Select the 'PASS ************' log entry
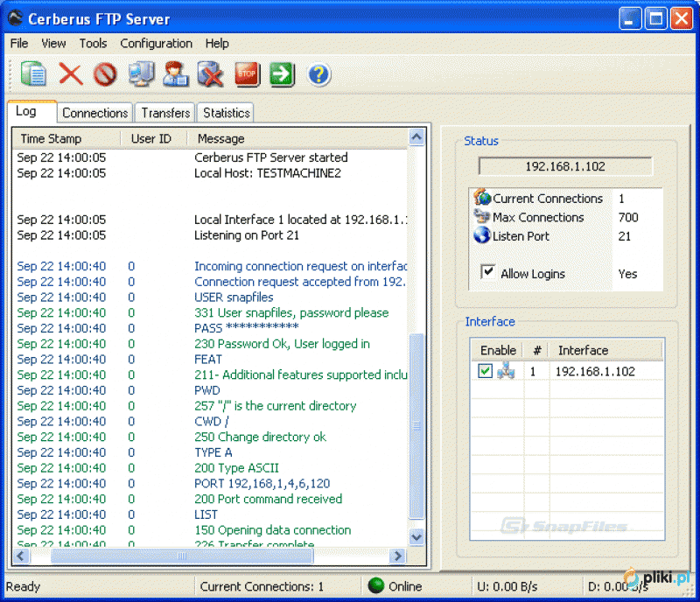 (x=210, y=328)
